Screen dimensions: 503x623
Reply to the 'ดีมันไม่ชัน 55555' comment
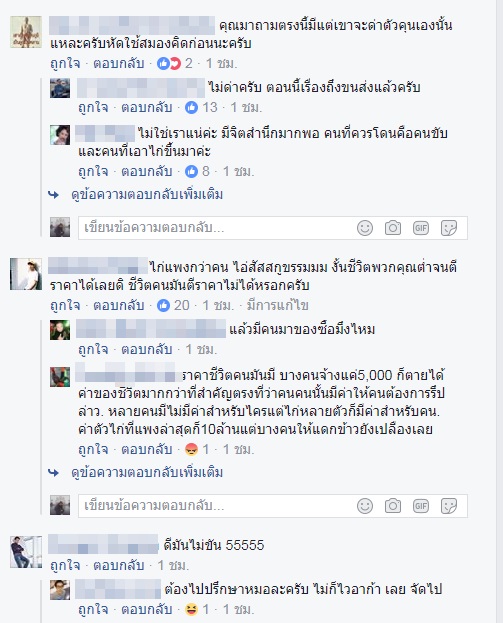click(x=118, y=565)
